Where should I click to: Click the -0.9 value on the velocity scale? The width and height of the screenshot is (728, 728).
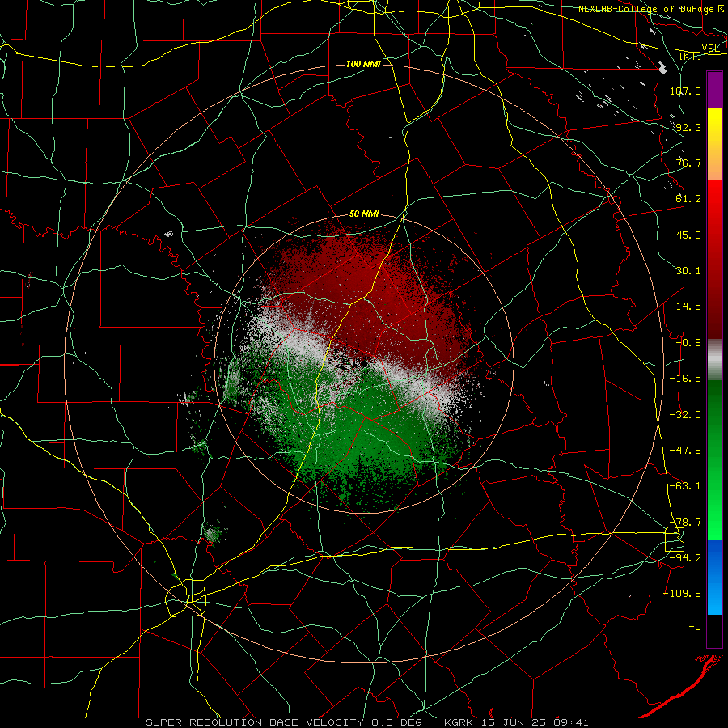(x=688, y=343)
